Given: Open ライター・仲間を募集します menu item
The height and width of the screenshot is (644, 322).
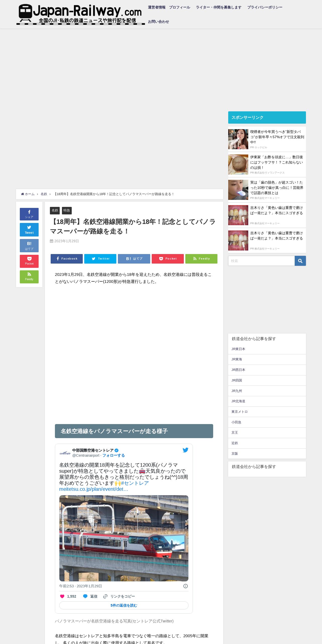Looking at the screenshot, I should coord(219,7).
